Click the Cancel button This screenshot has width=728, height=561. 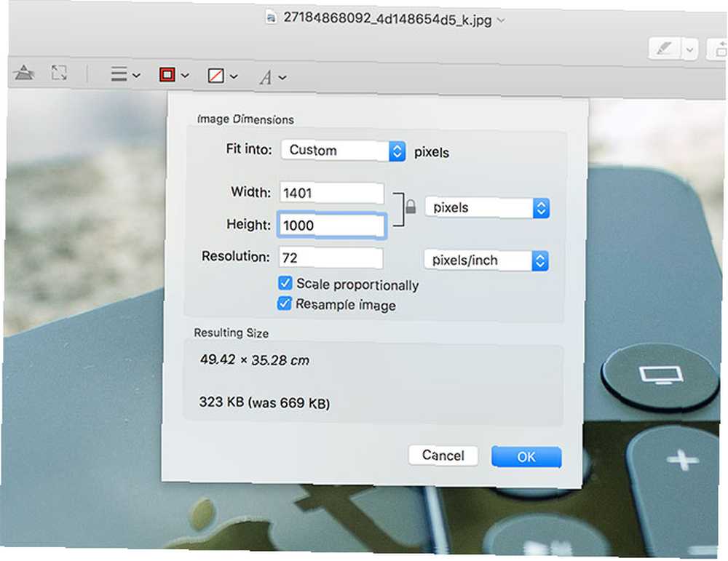pyautogui.click(x=443, y=455)
